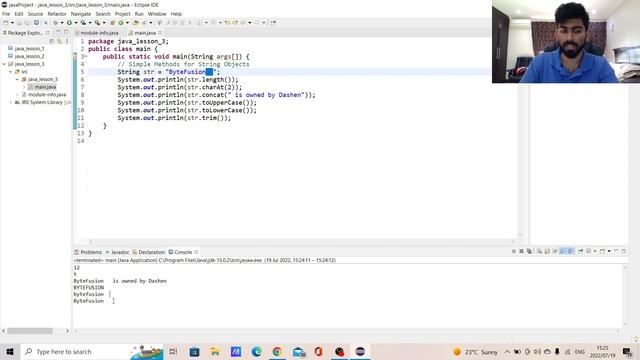Open dropdown arrow beside External Tools icon
The width and height of the screenshot is (640, 360).
pos(104,23)
